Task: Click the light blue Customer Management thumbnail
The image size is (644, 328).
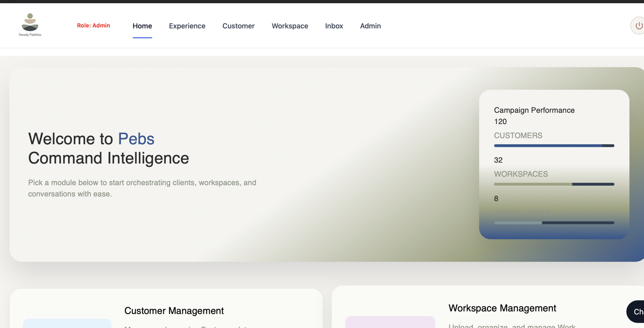Action: 67,323
